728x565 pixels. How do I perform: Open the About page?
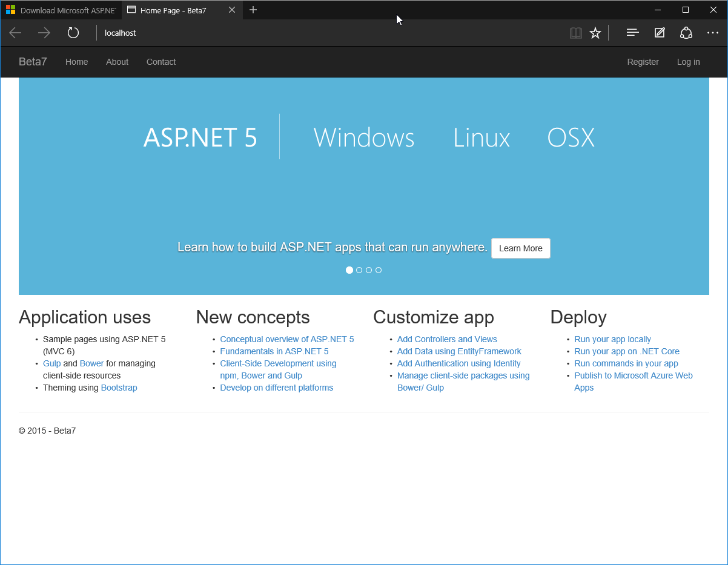pyautogui.click(x=117, y=62)
